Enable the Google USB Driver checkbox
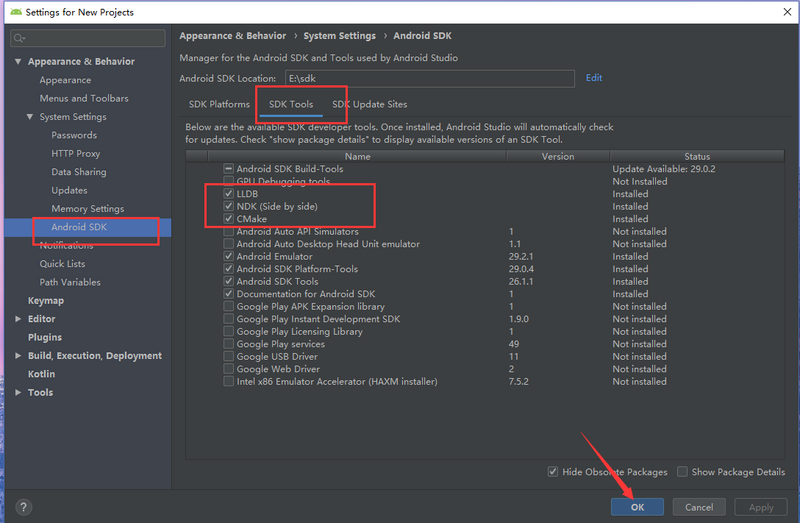Image resolution: width=800 pixels, height=523 pixels. pos(229,356)
